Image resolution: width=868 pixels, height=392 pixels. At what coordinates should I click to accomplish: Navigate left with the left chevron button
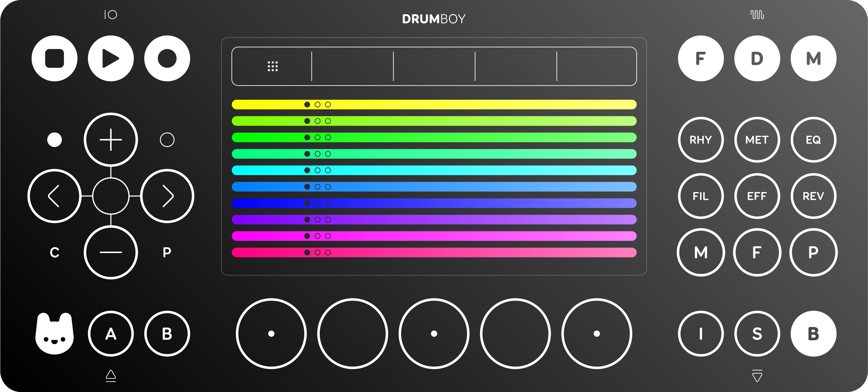[x=55, y=196]
